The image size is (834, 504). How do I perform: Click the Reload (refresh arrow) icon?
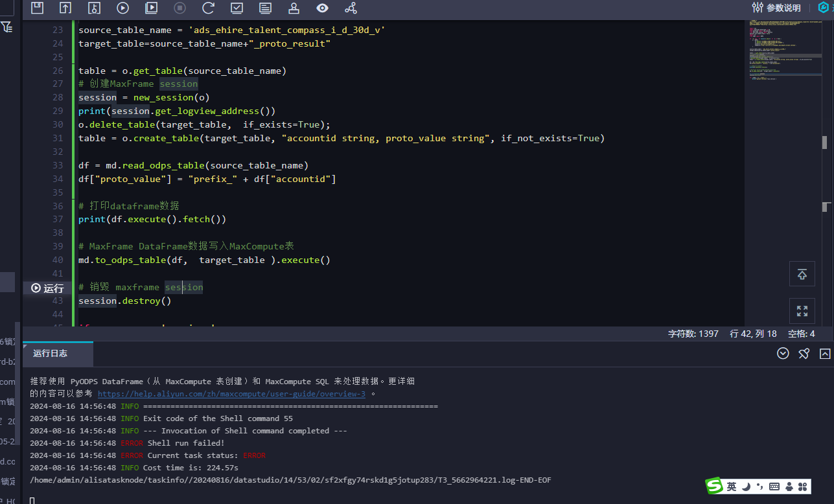208,8
